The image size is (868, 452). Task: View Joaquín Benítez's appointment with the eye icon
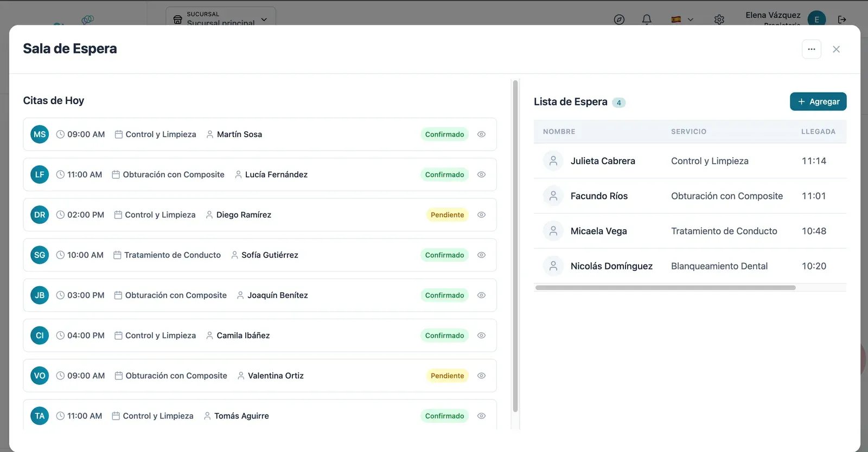click(481, 295)
